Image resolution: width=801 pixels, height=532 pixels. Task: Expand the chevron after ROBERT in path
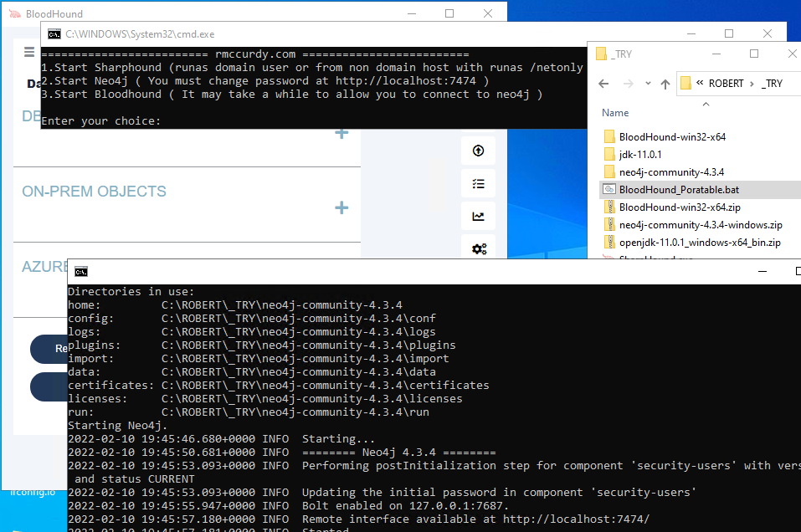pos(752,84)
